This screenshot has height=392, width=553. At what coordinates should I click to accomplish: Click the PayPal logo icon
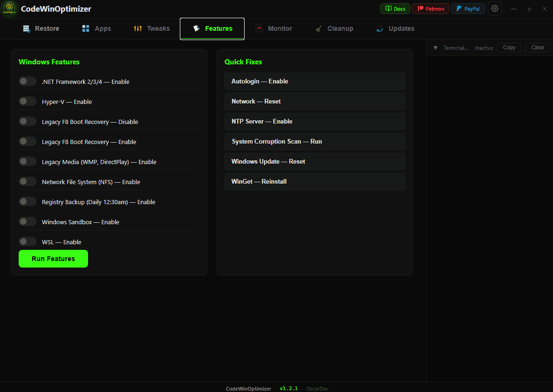(459, 8)
